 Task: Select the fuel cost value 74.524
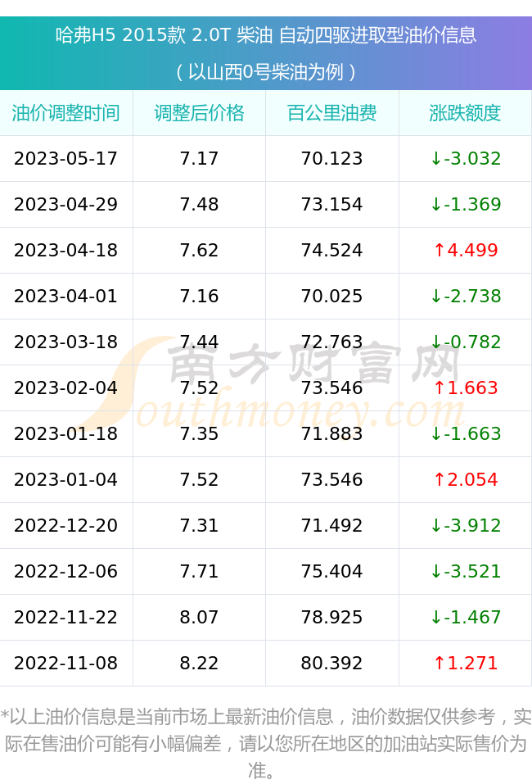point(332,250)
